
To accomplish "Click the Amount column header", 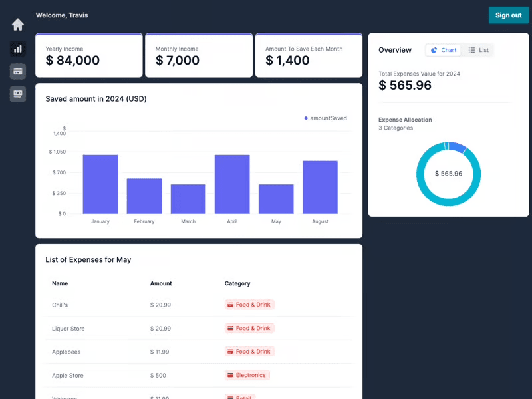I will pos(161,283).
